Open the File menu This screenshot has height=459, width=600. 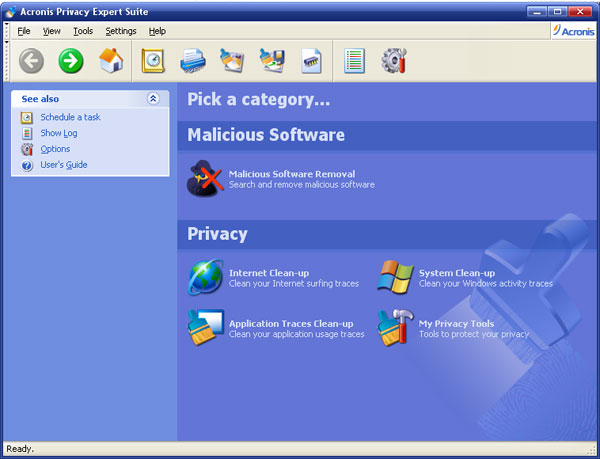pos(24,31)
